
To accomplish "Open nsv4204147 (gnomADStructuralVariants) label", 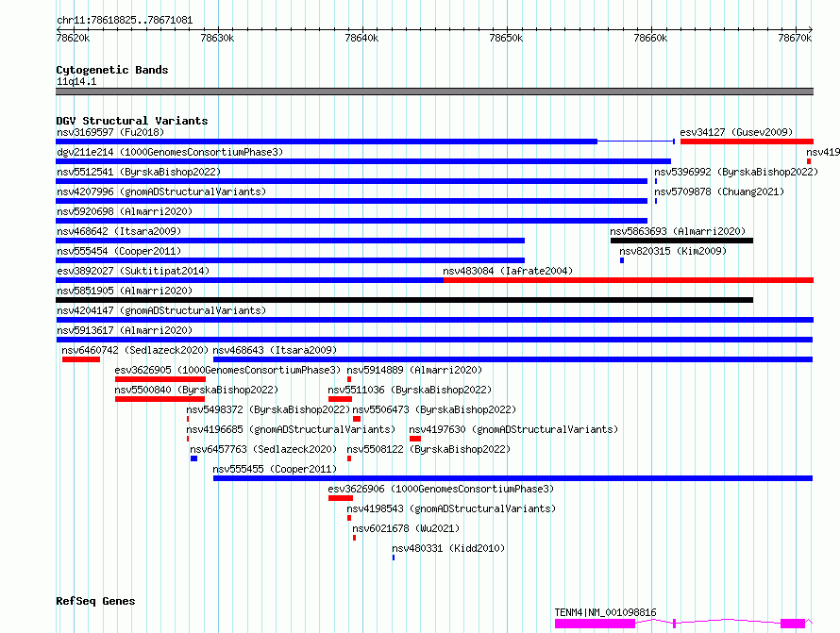I will point(161,310).
